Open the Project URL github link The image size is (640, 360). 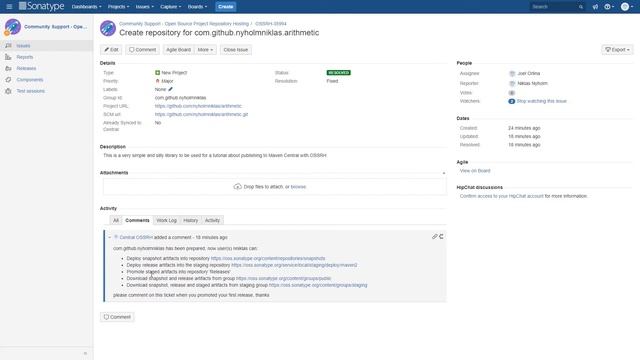(x=198, y=106)
